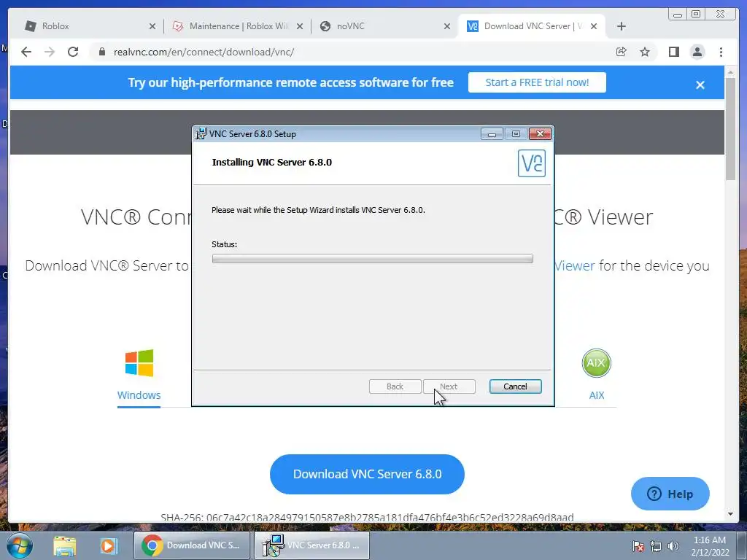
Task: Switch to the noVNC tab
Action: pos(384,26)
